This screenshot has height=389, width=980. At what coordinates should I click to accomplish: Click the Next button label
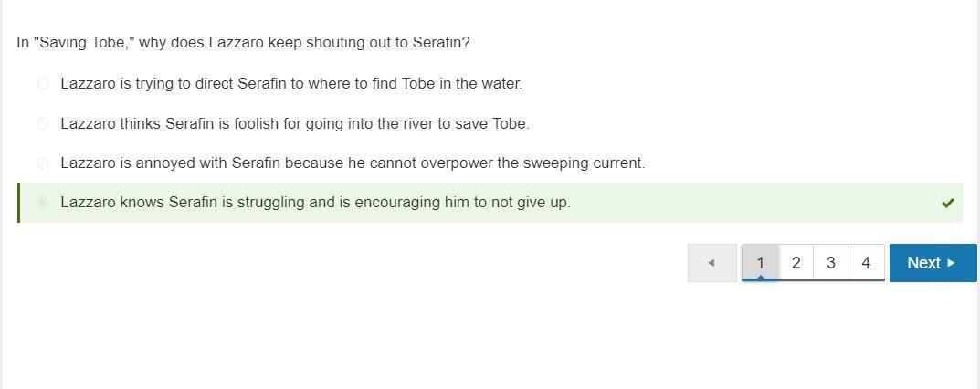(x=923, y=263)
